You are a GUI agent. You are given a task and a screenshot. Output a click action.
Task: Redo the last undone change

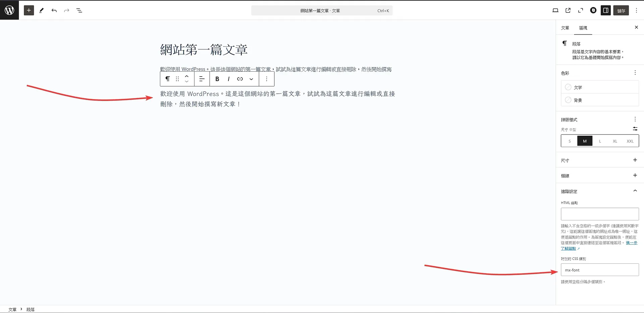tap(67, 10)
